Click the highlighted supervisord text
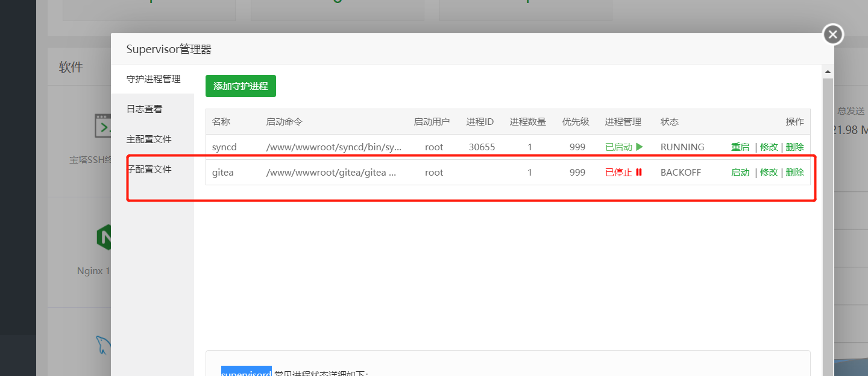This screenshot has width=868, height=376. 246,372
